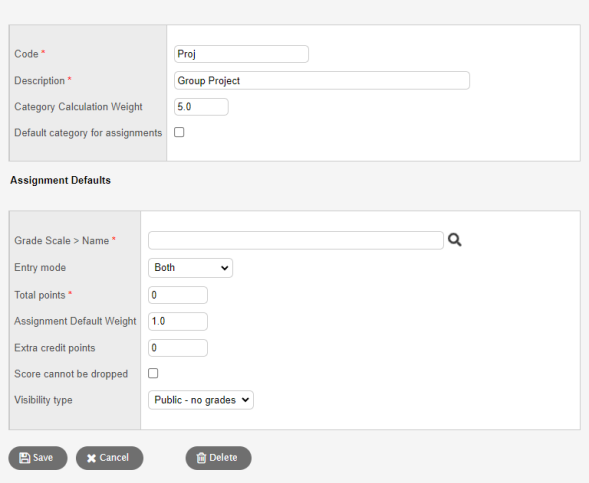Click the Grade Scale > Name label
This screenshot has width=589, height=483.
tap(62, 241)
